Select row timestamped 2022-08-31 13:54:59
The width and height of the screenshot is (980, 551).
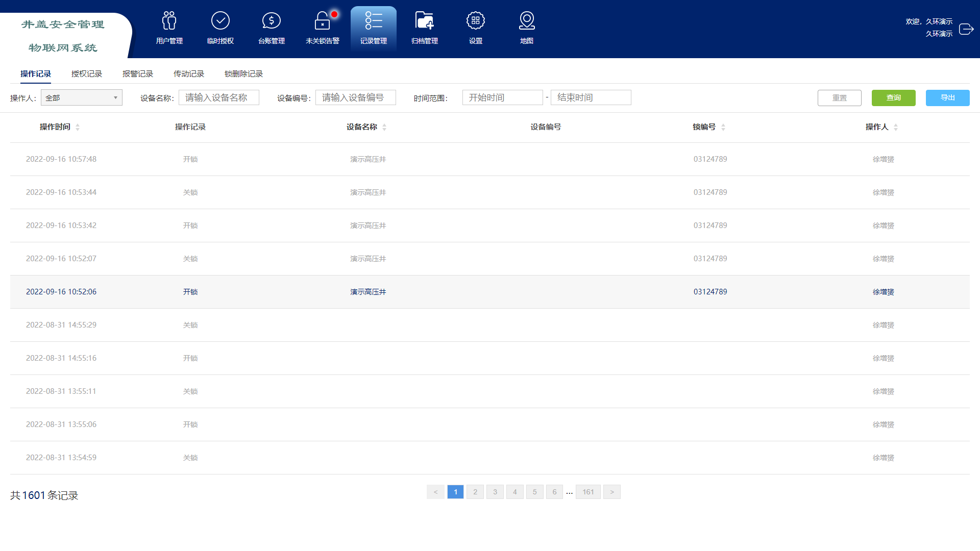click(490, 458)
